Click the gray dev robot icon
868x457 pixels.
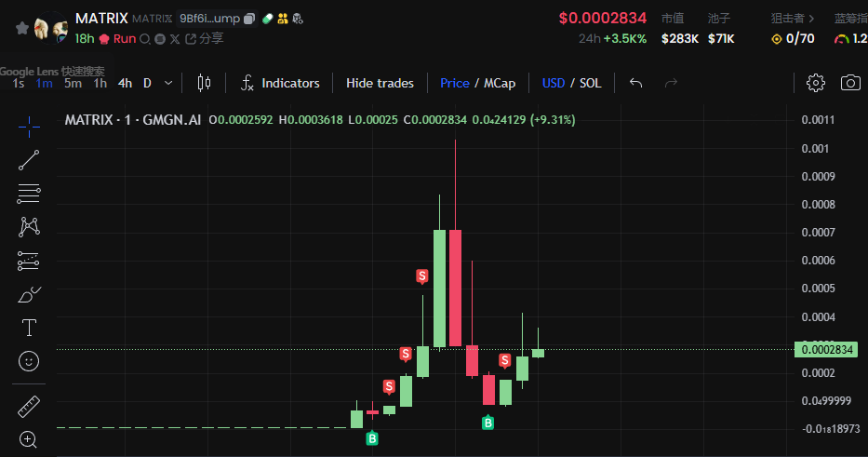(298, 19)
